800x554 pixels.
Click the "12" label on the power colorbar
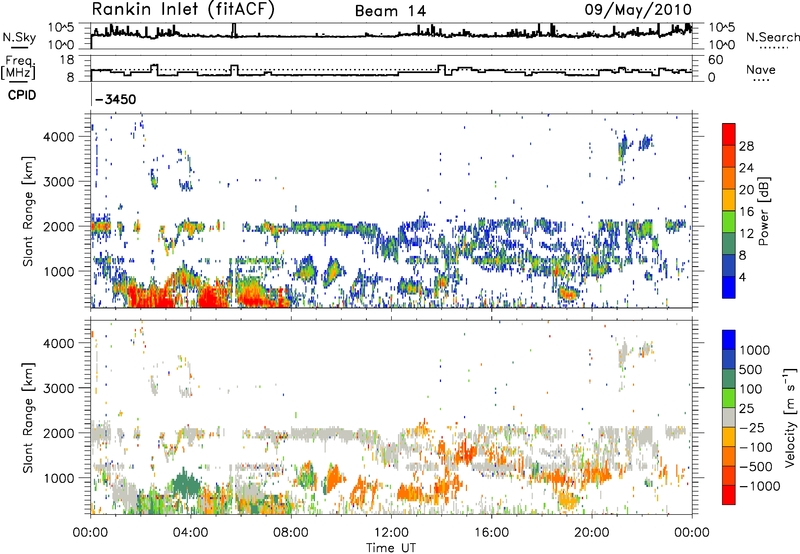pyautogui.click(x=746, y=234)
